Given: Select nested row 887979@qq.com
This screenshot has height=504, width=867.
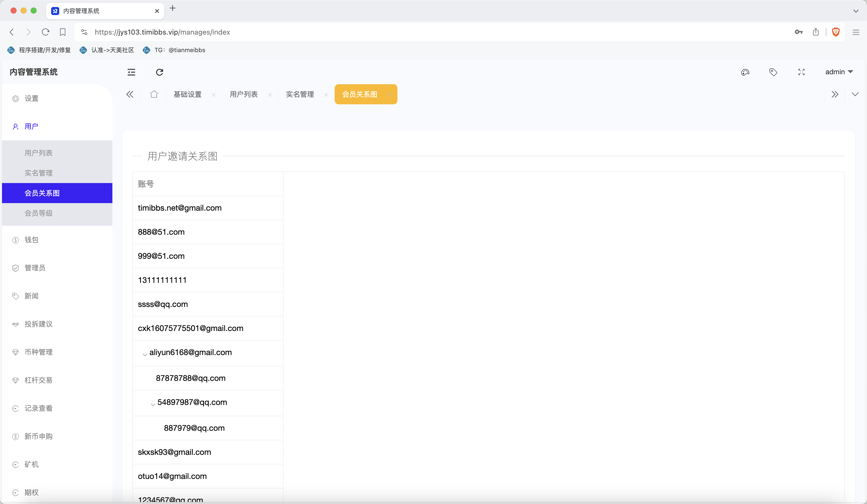Looking at the screenshot, I should [208, 428].
